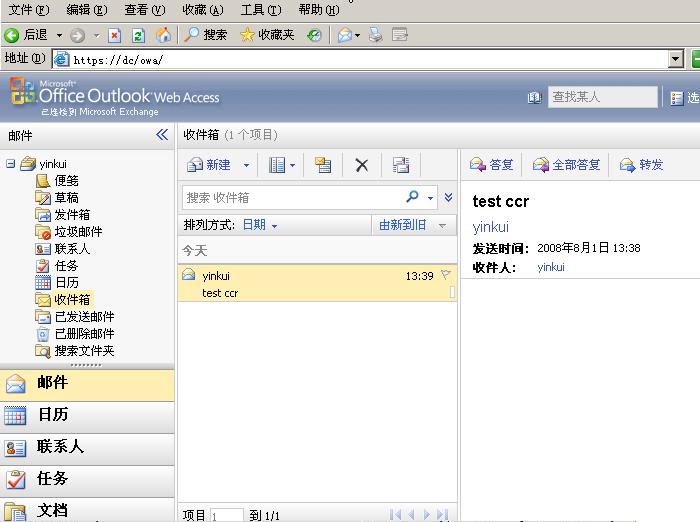Viewport: 700px width, 522px height.
Task: Reply to the message (答复)
Action: tap(491, 165)
